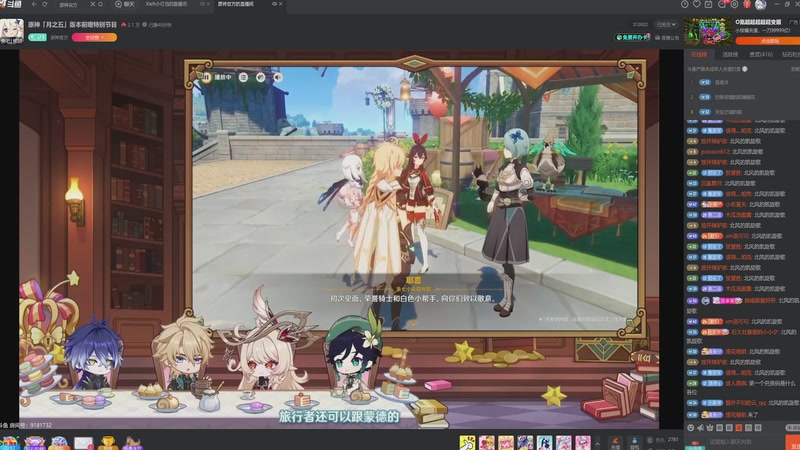This screenshot has width=800, height=450.
Task: Open the envelope mail icon at the bottom left
Action: 83,443
